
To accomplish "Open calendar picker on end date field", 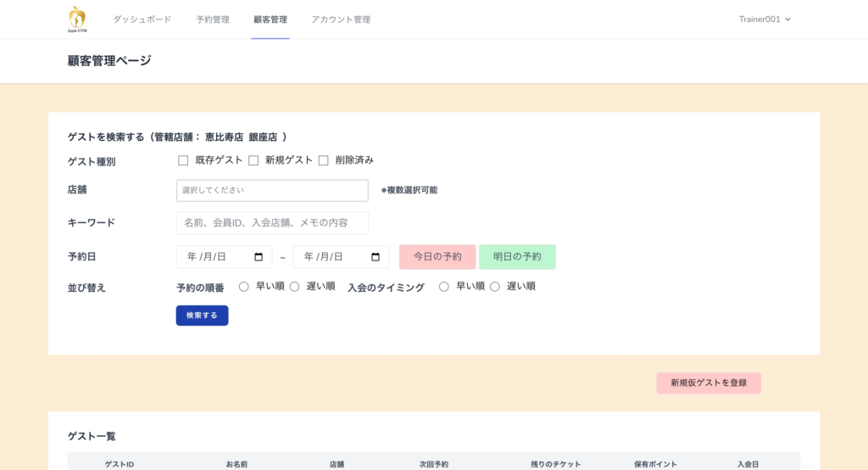I will coord(376,257).
